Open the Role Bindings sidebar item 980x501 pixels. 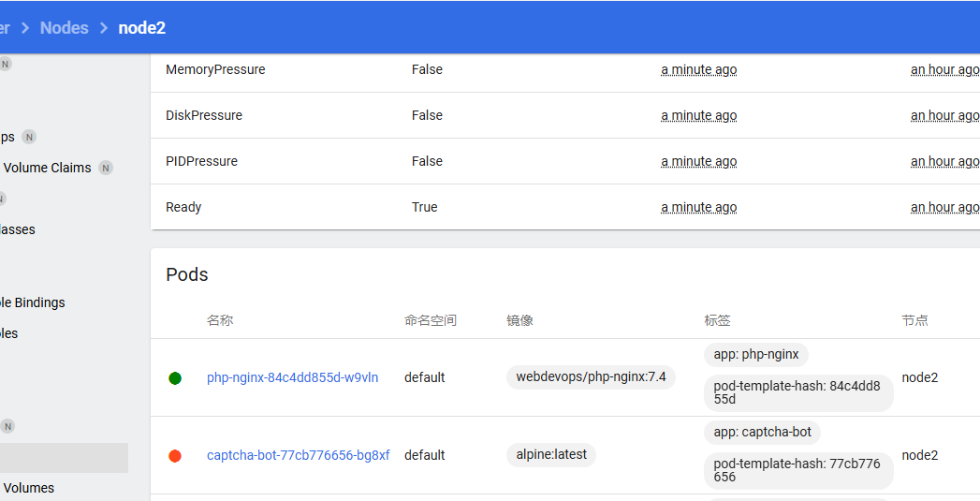(33, 302)
